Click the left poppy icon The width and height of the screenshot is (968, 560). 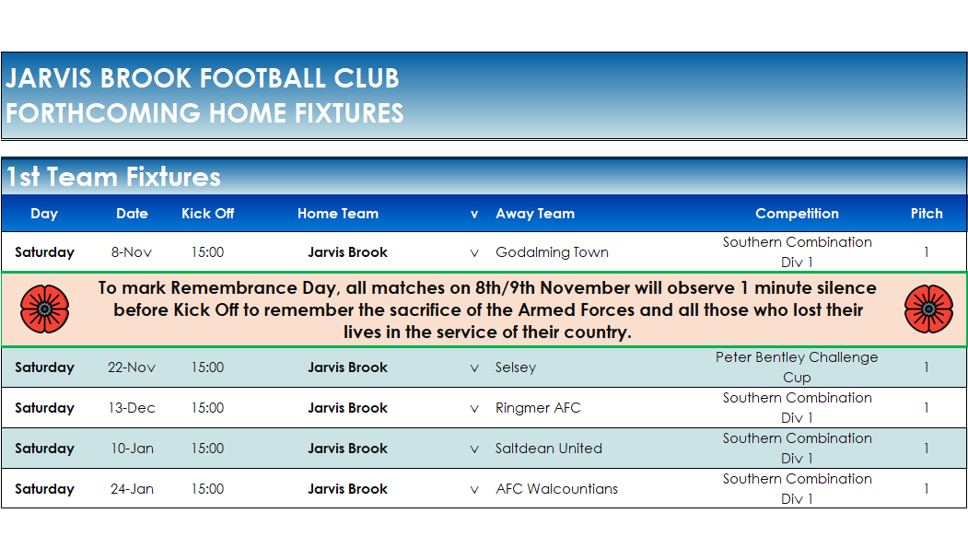pos(45,309)
